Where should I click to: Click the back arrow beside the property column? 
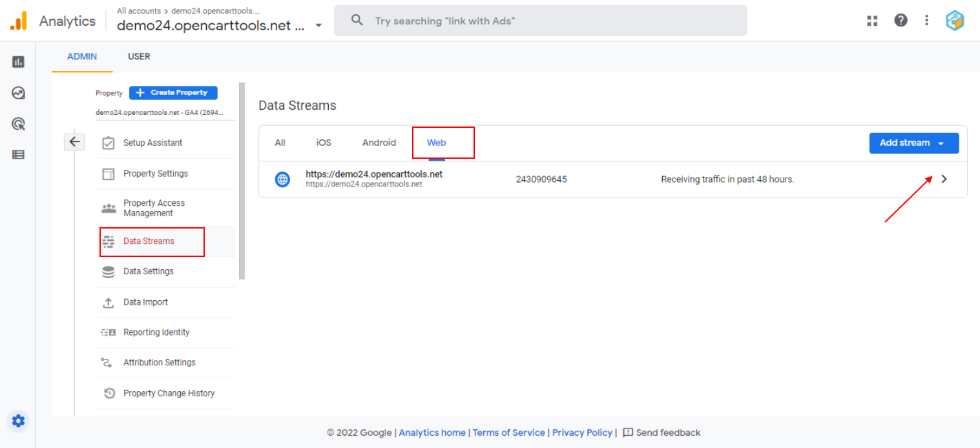click(75, 141)
